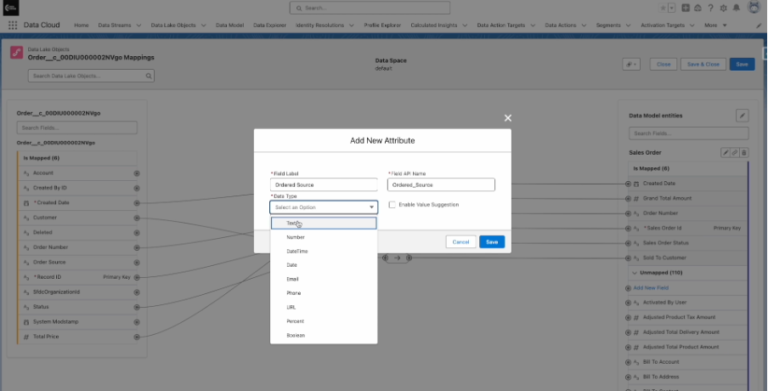Screen dimensions: 768x391
Task: Open the notifications bell
Action: (x=736, y=8)
